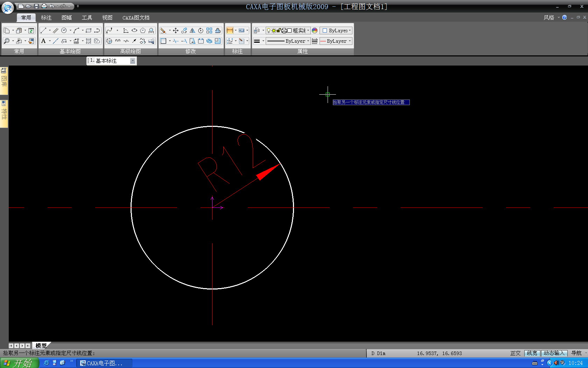Image resolution: width=588 pixels, height=368 pixels.
Task: Open the 图幅 ribbon tab
Action: [x=66, y=18]
